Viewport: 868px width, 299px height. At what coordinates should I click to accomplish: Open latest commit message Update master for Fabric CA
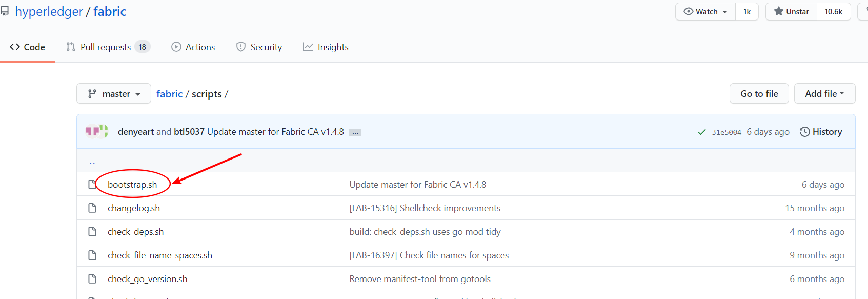[275, 132]
